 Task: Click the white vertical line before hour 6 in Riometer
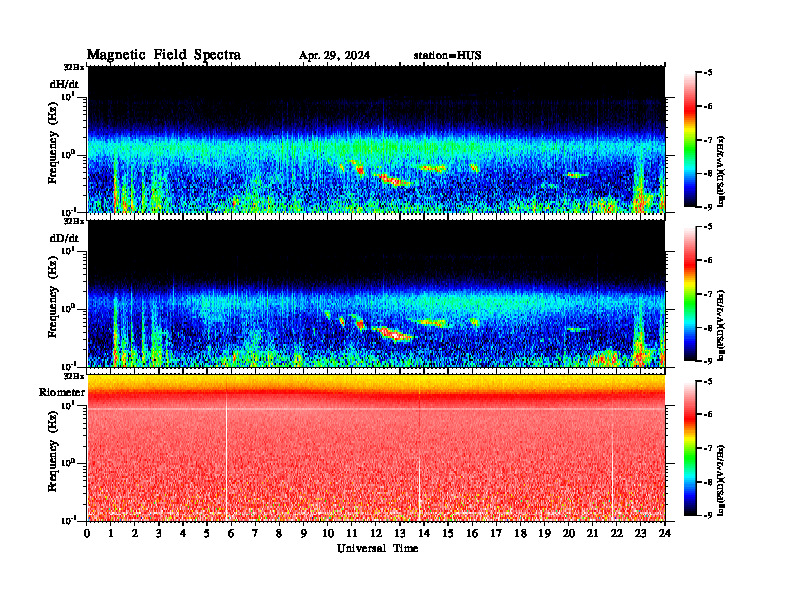pos(226,457)
